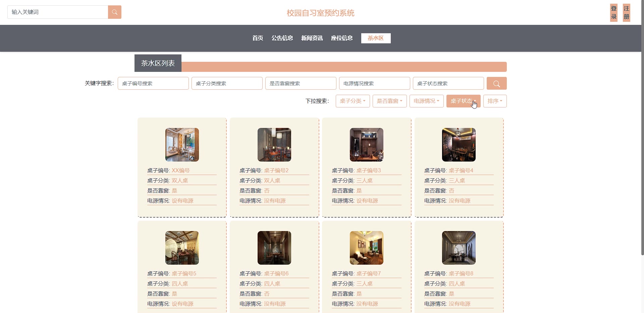Open thumbnail of table 桌子编号5
Image resolution: width=644 pixels, height=313 pixels.
182,248
